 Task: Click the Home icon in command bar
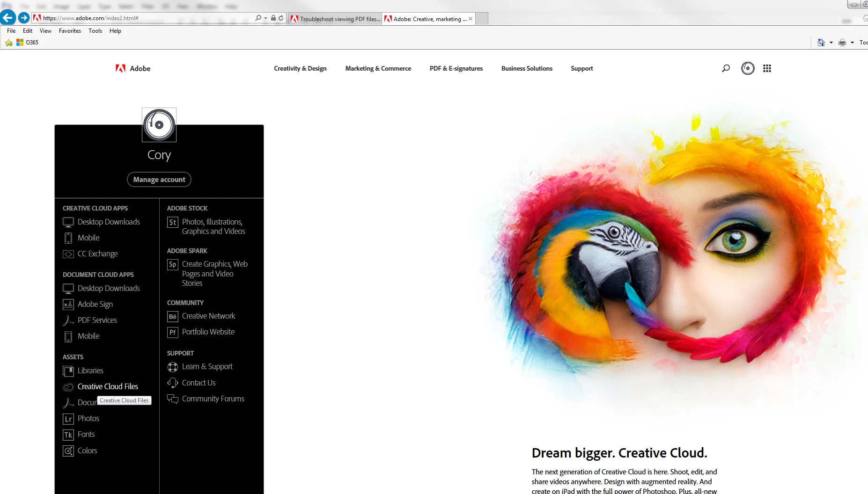pyautogui.click(x=821, y=43)
